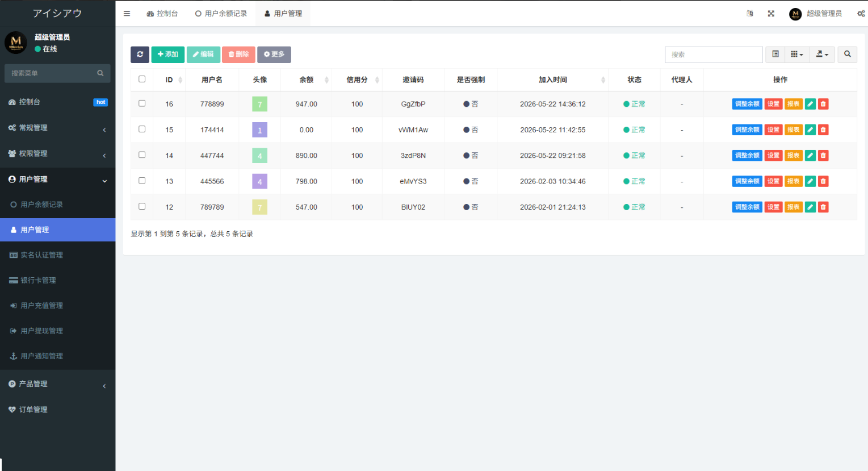Click the magnifier search button beside the table search
This screenshot has height=471, width=868.
point(847,55)
